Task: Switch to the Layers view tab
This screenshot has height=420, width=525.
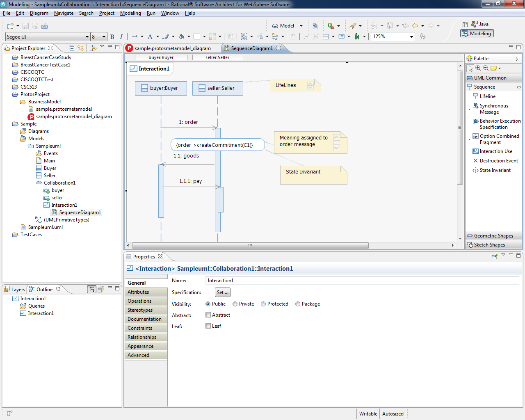Action: (x=14, y=290)
